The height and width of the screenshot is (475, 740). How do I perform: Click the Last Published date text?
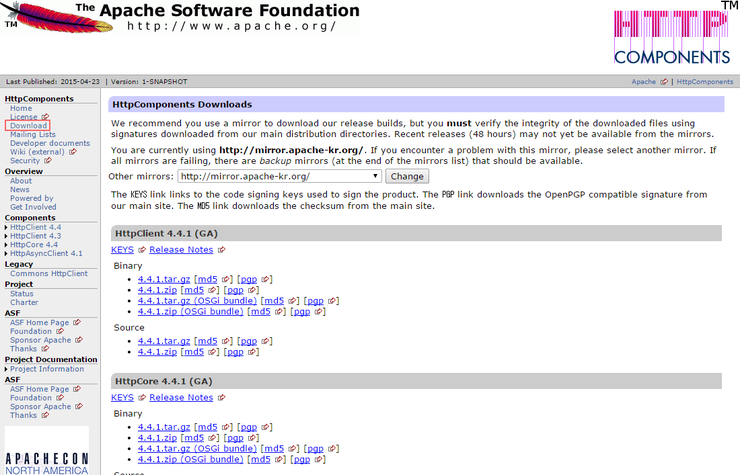[53, 82]
